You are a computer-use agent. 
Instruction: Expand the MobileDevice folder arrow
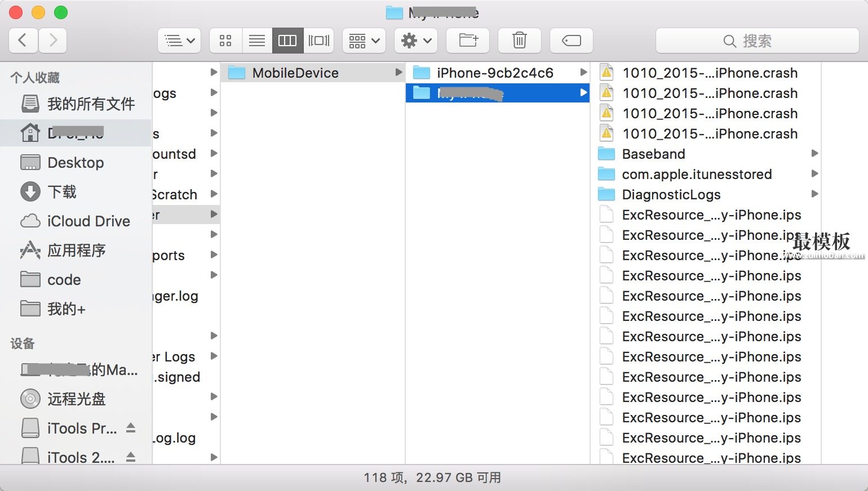pos(398,72)
